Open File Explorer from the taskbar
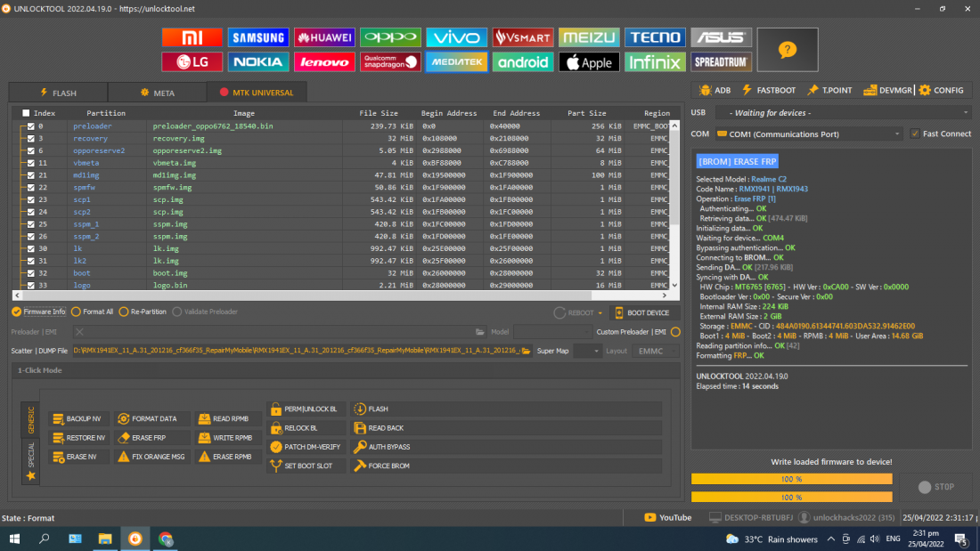 (x=105, y=539)
